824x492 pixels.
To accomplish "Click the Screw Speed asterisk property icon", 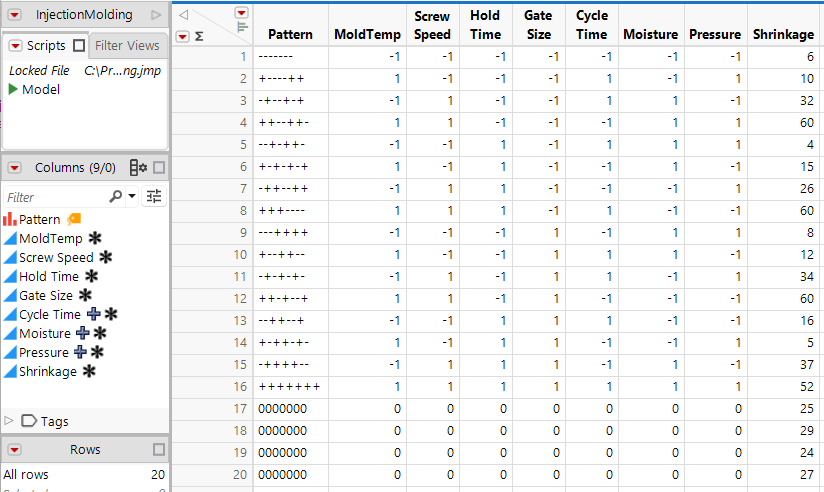I will pos(106,257).
